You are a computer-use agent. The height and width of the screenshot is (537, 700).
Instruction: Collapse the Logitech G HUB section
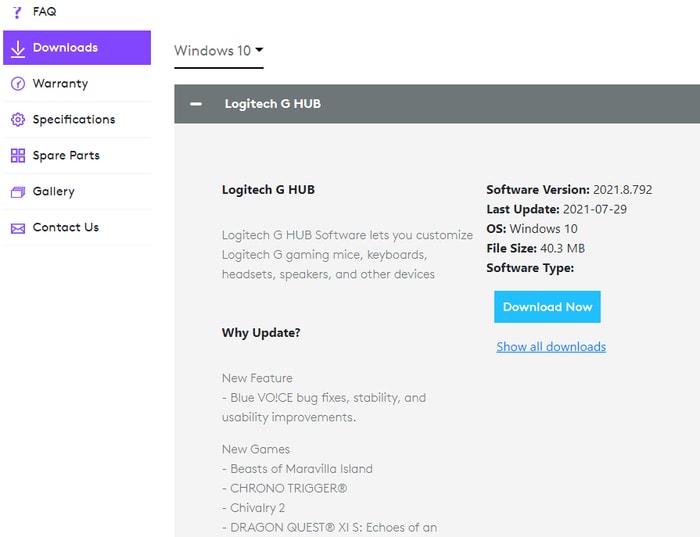pyautogui.click(x=196, y=104)
